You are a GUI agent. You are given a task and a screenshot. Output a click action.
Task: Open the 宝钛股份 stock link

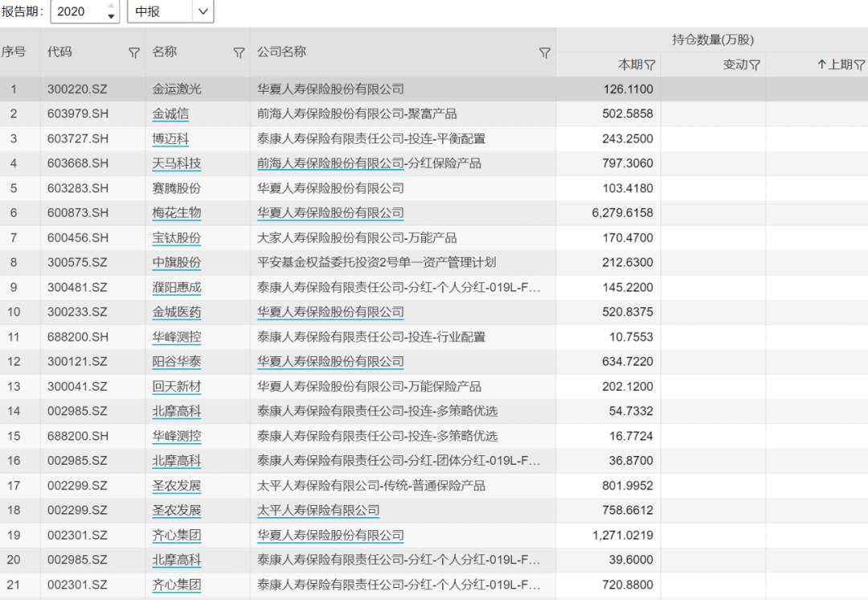(x=177, y=238)
